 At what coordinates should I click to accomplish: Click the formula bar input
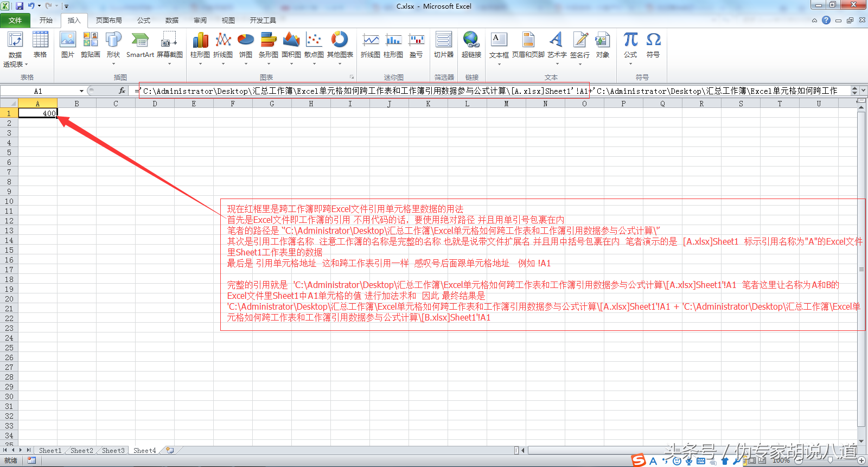coord(492,91)
